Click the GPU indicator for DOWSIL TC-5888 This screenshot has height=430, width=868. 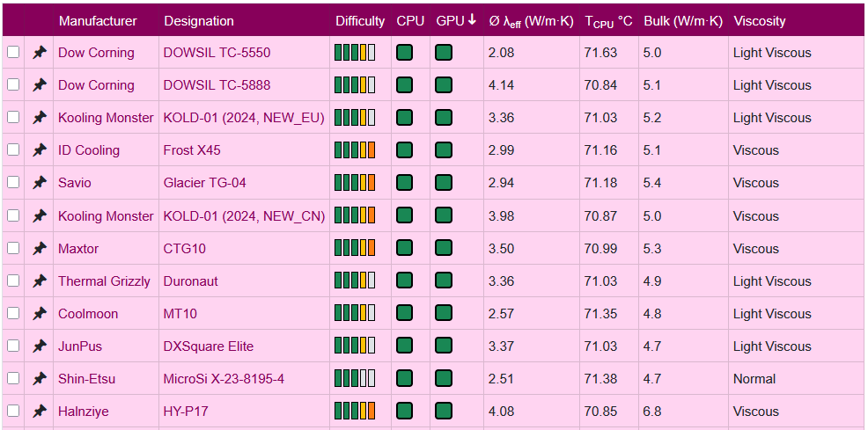pyautogui.click(x=444, y=85)
